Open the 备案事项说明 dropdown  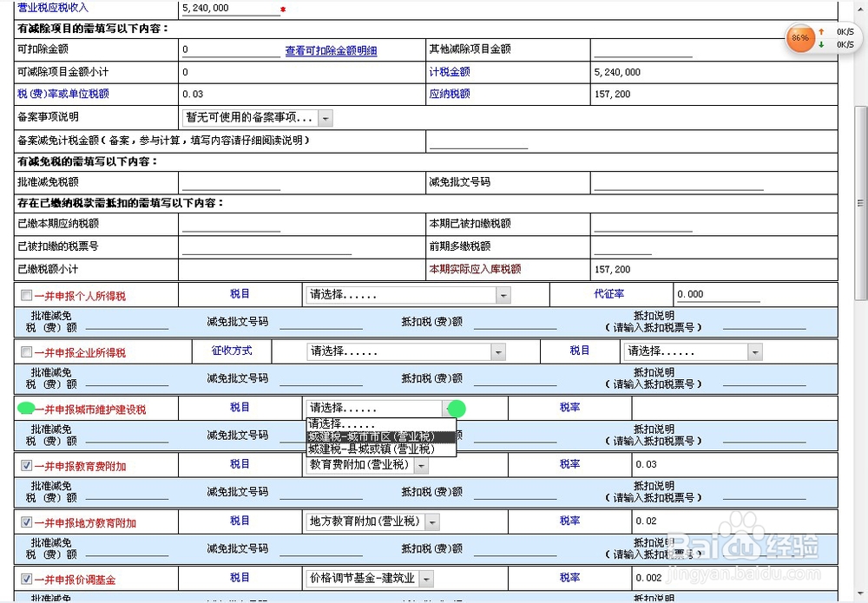257,118
